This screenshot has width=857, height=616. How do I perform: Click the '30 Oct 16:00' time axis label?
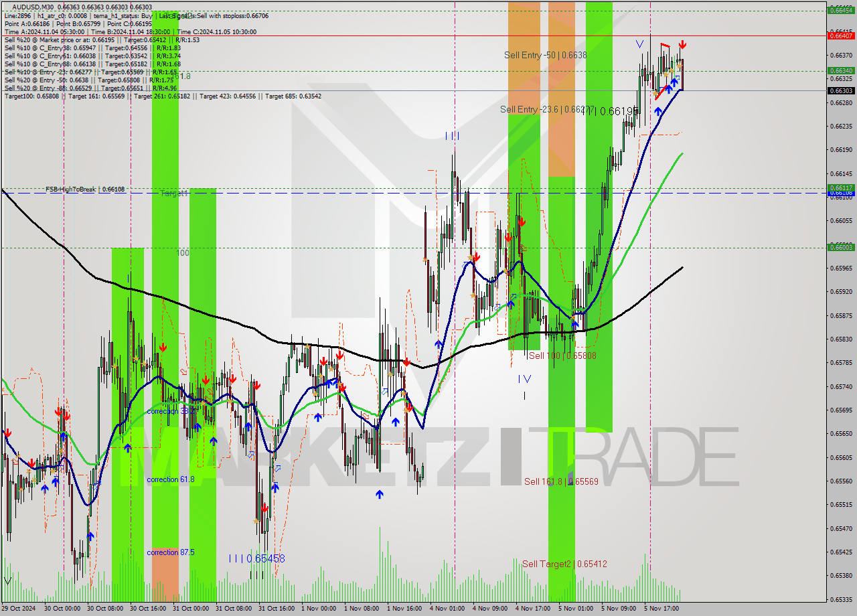click(x=147, y=609)
